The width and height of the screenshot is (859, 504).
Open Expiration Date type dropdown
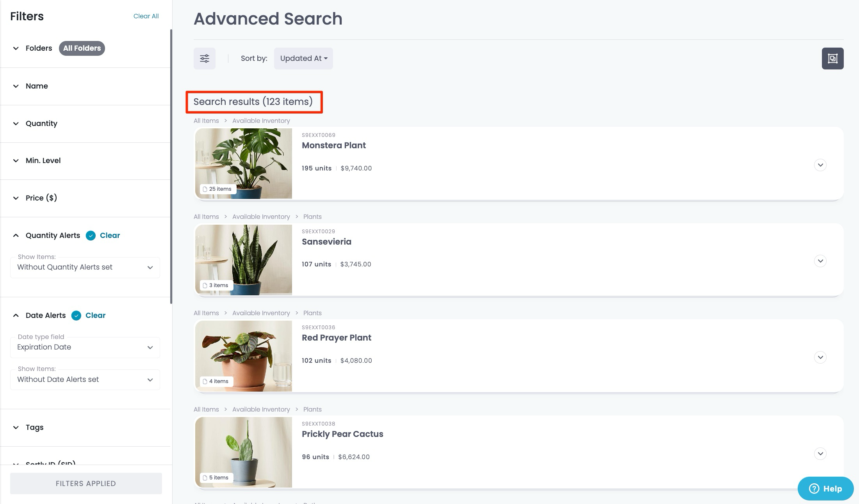pos(85,348)
